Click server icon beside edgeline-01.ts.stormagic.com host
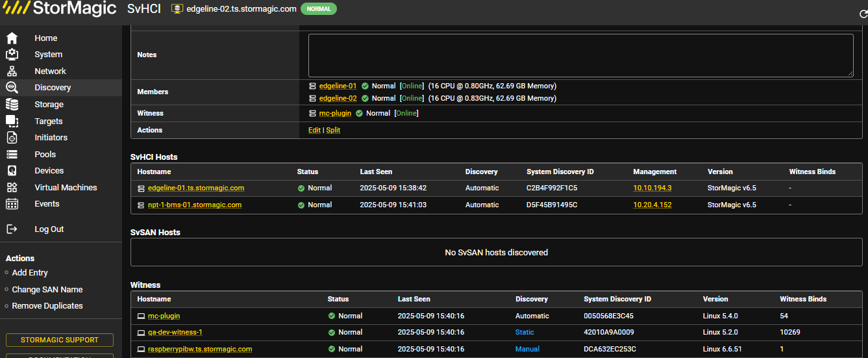Image resolution: width=868 pixels, height=358 pixels. pos(141,188)
